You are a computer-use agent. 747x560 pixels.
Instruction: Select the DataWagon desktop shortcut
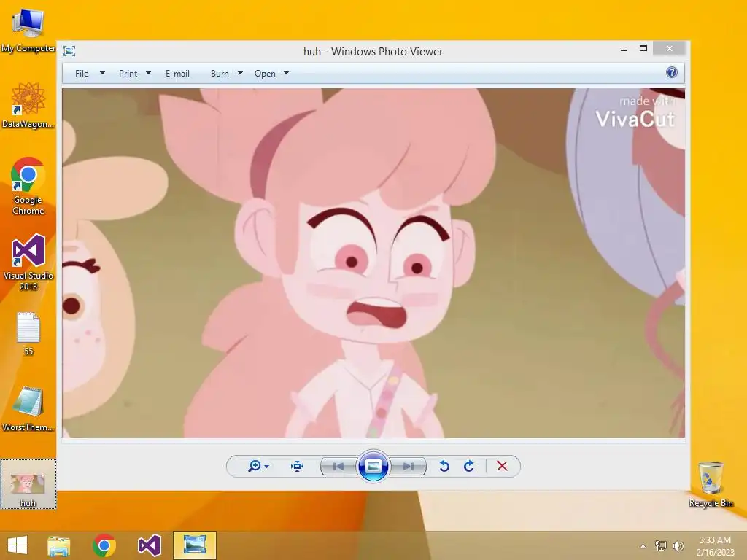(x=28, y=105)
